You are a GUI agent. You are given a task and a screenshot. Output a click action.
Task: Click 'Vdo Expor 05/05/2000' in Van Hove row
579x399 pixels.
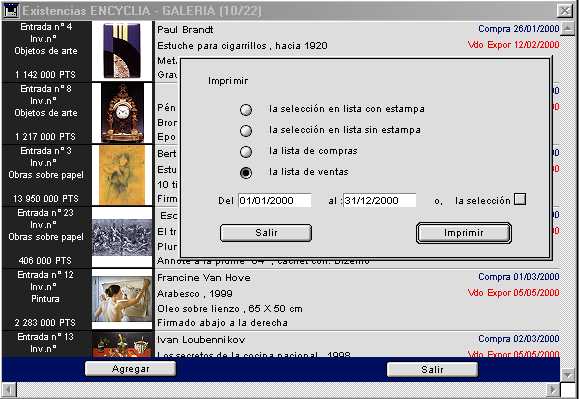coord(514,293)
